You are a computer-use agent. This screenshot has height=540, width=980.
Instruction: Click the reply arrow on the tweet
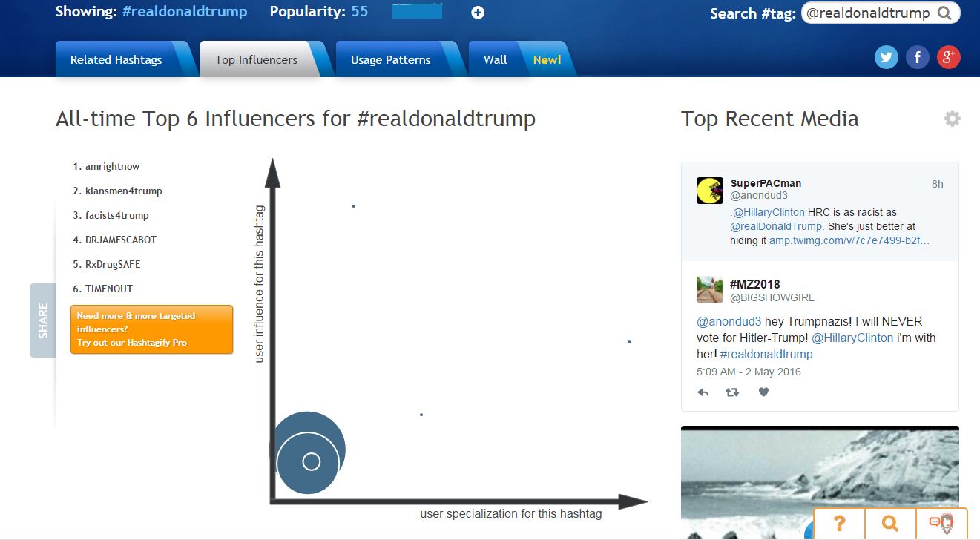[703, 392]
